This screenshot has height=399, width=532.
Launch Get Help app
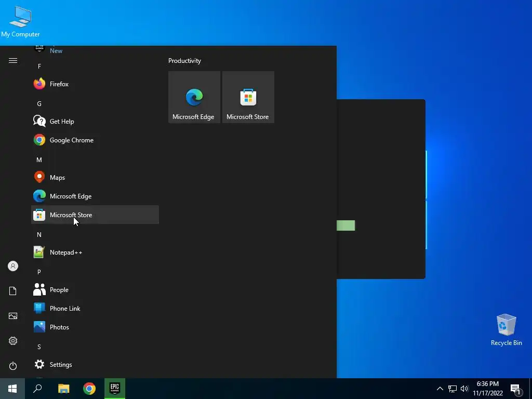click(x=95, y=121)
